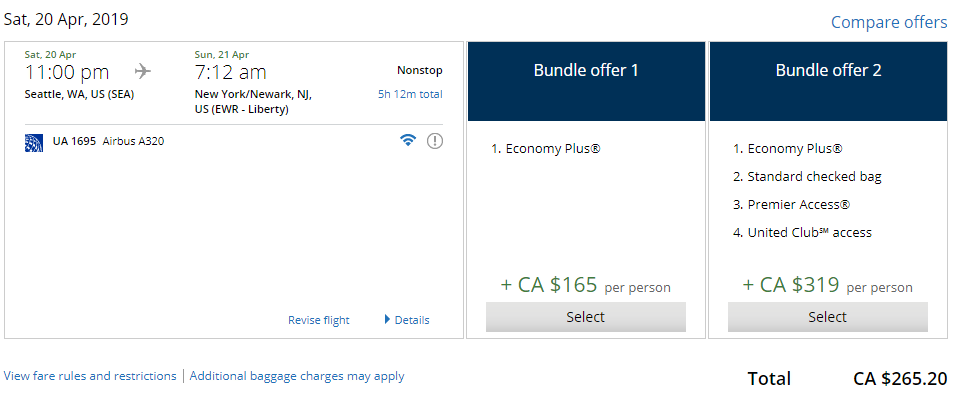Image resolution: width=964 pixels, height=402 pixels.
Task: Click the United Airlines logo icon
Action: click(x=34, y=142)
